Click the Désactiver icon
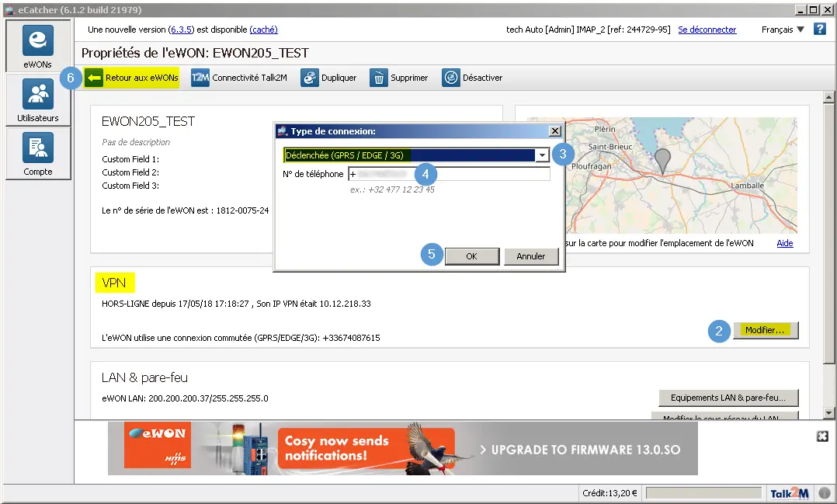This screenshot has width=837, height=504. [451, 78]
